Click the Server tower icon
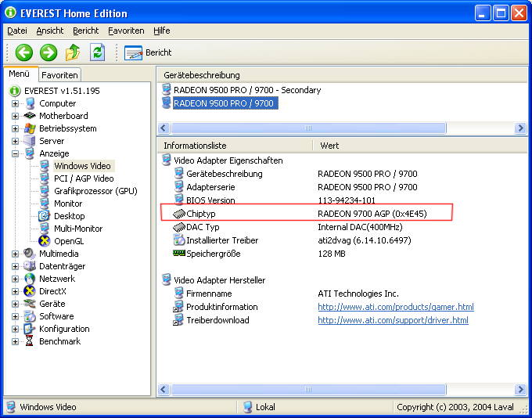The width and height of the screenshot is (532, 418). pos(30,141)
